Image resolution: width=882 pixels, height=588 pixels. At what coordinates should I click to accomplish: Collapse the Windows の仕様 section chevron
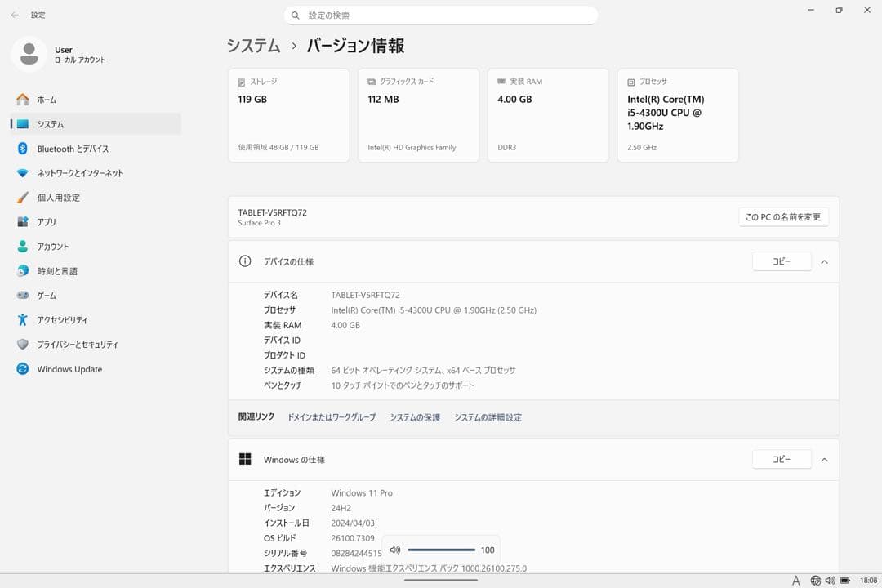[825, 459]
